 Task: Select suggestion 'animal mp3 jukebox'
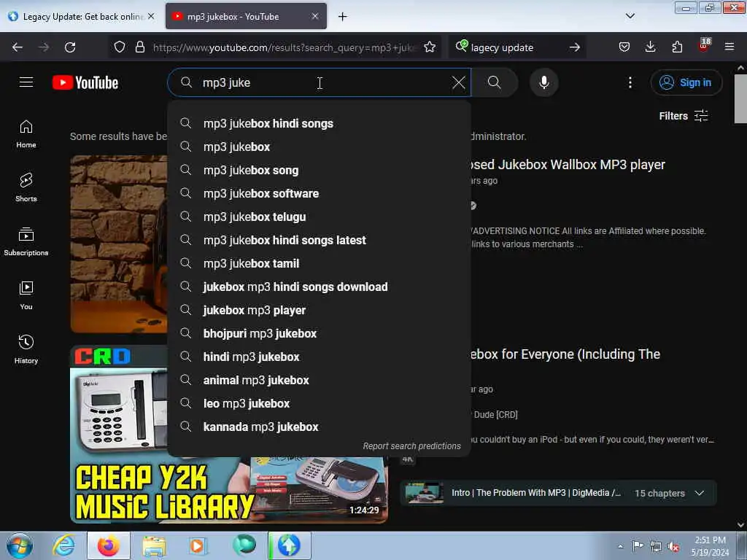click(320, 380)
